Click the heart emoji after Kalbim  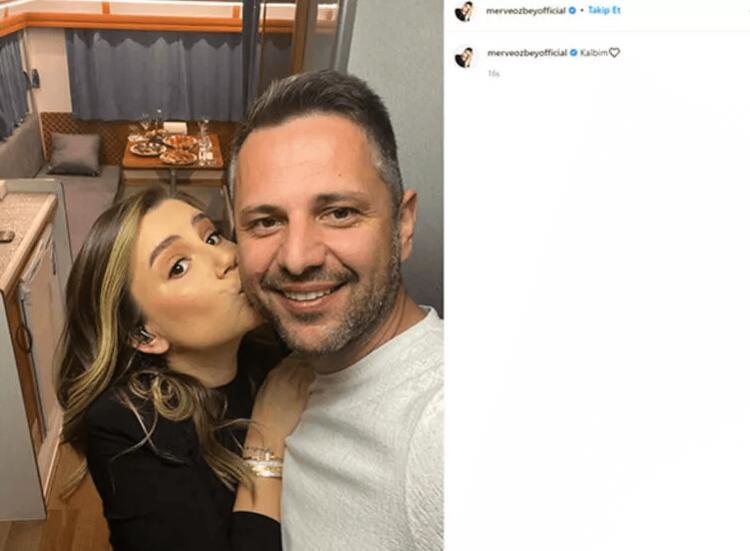click(615, 53)
